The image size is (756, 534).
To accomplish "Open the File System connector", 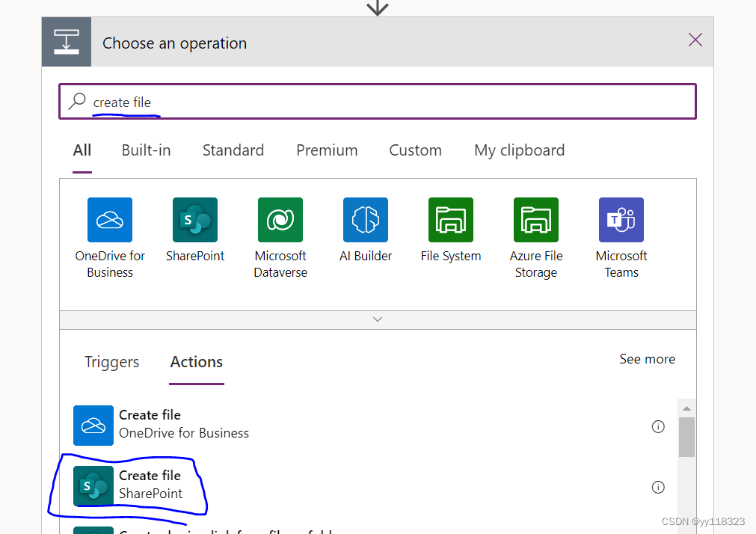I will click(451, 220).
